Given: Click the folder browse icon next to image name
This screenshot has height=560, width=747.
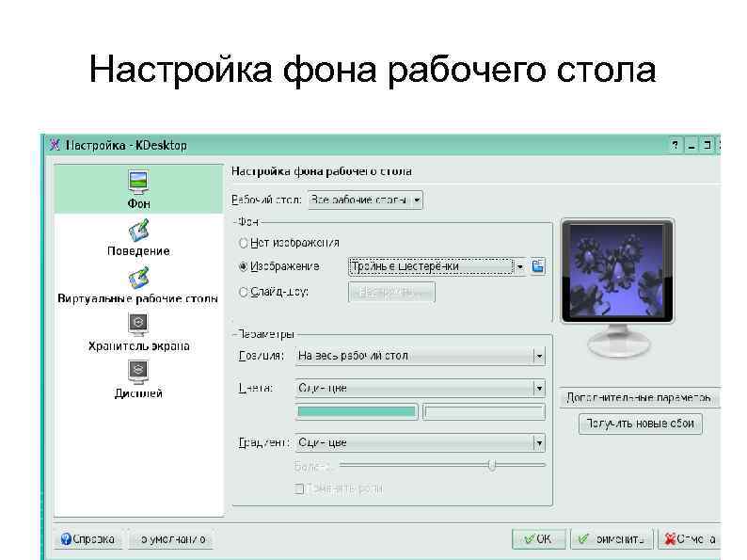Looking at the screenshot, I should [x=537, y=266].
